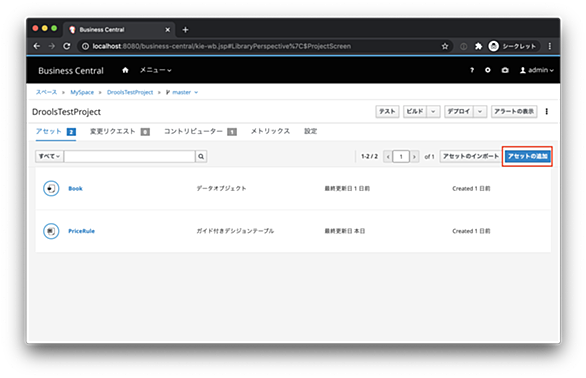Click the PriceRule decision table icon
Screen dimensions: 586x378
[x=51, y=231]
